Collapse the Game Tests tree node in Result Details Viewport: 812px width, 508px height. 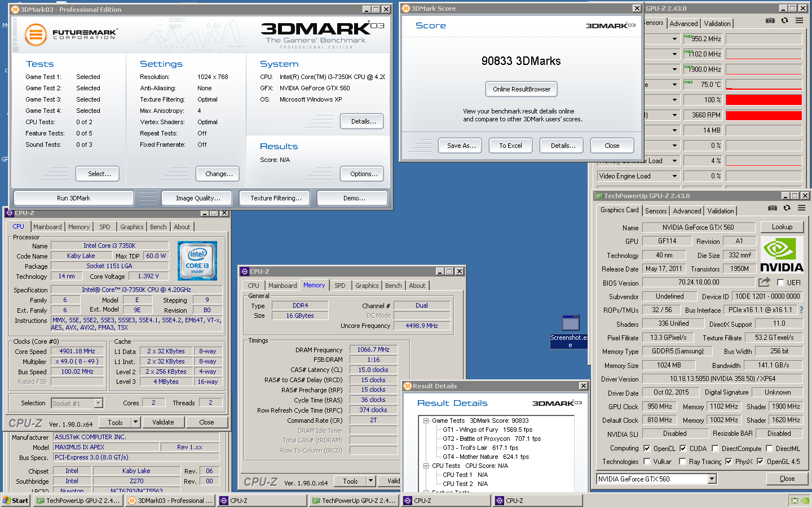point(426,421)
